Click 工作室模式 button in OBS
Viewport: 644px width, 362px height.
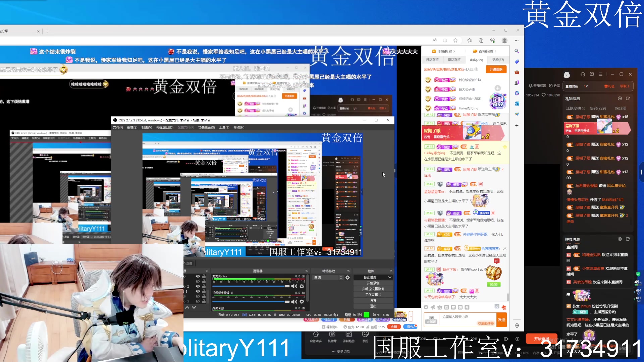point(373,295)
